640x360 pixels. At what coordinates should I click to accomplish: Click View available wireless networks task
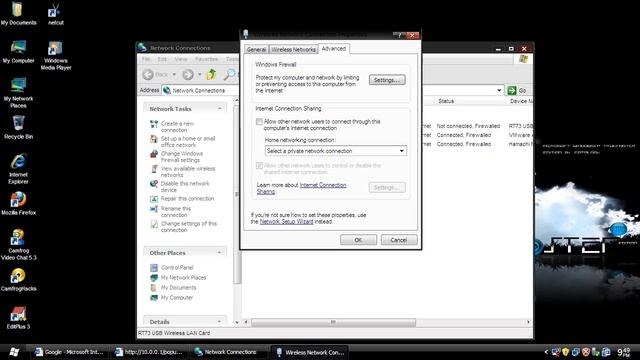click(x=188, y=172)
